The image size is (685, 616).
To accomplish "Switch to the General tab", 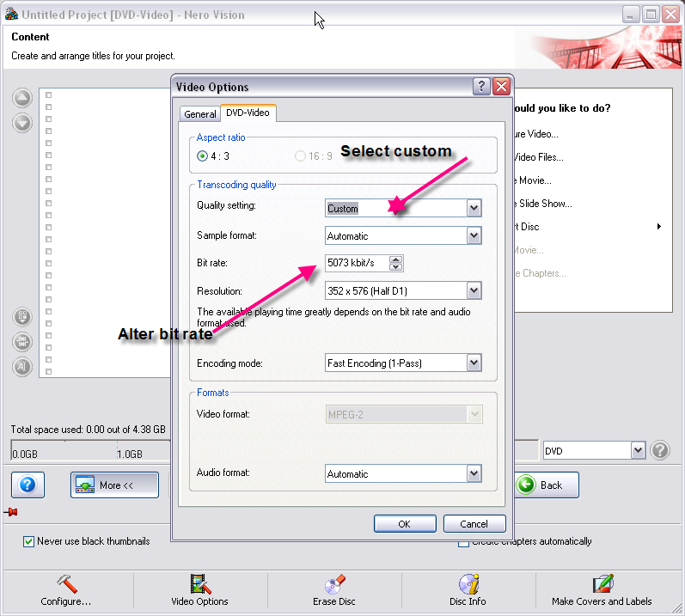I will point(200,113).
